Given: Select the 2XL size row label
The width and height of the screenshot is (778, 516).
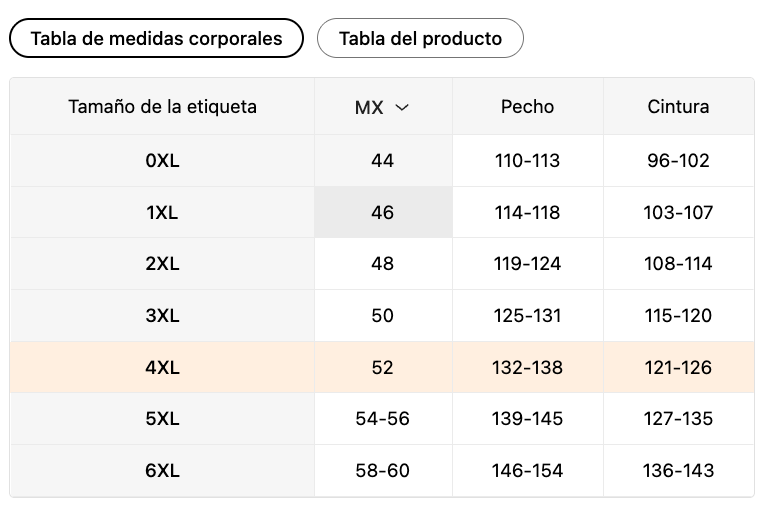Looking at the screenshot, I should [x=162, y=263].
